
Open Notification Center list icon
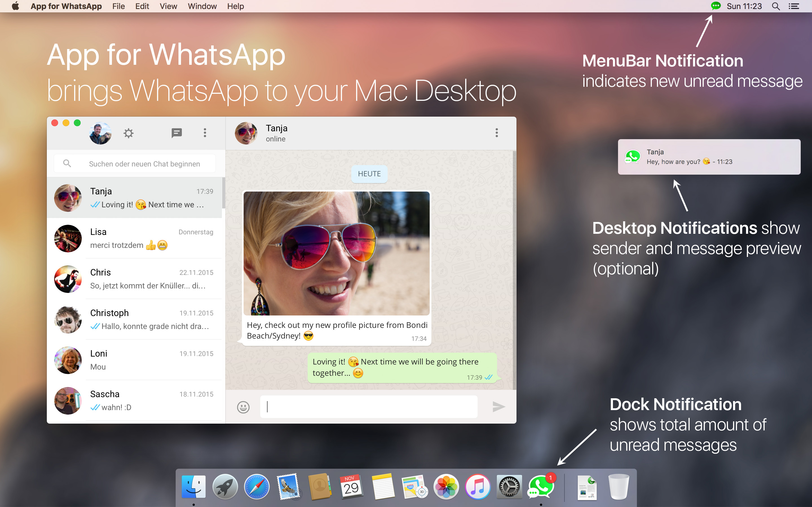click(794, 6)
